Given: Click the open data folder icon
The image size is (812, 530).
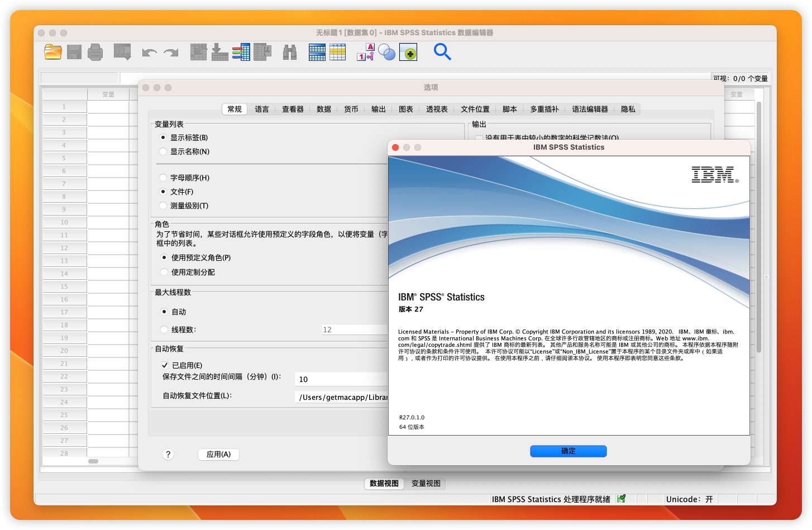Looking at the screenshot, I should (52, 52).
